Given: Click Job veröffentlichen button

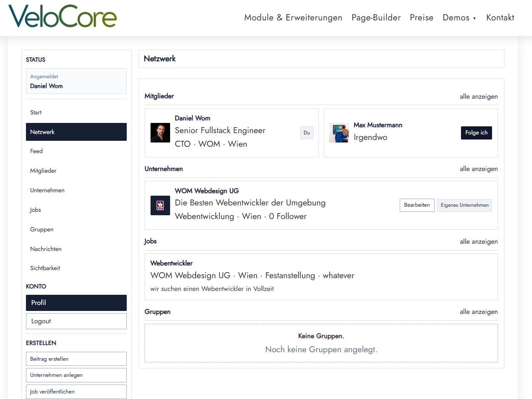Looking at the screenshot, I should pos(76,392).
